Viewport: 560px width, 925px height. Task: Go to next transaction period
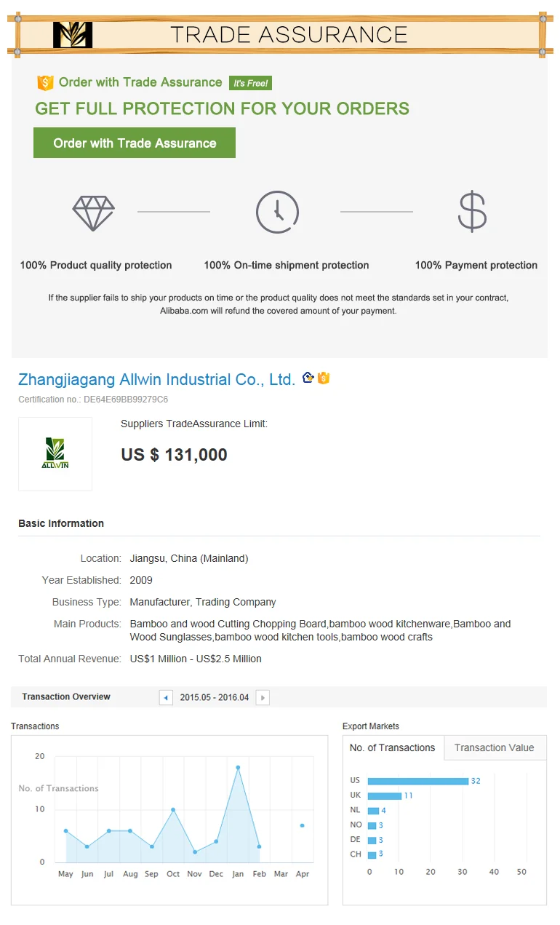coord(263,698)
